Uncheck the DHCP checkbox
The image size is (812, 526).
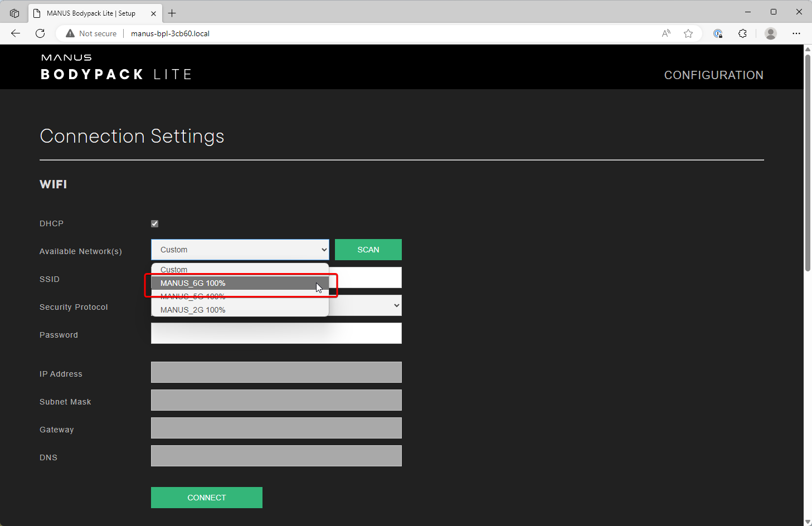[x=155, y=223]
